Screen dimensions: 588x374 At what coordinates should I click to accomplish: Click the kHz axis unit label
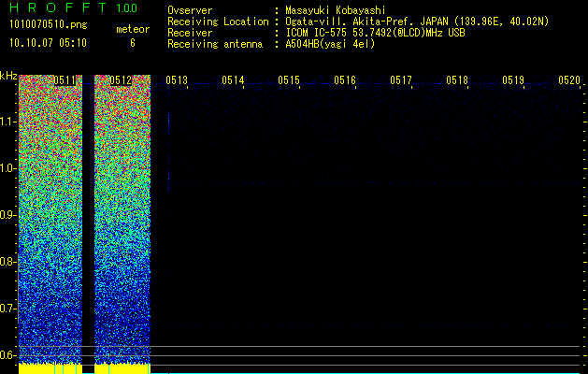8,76
